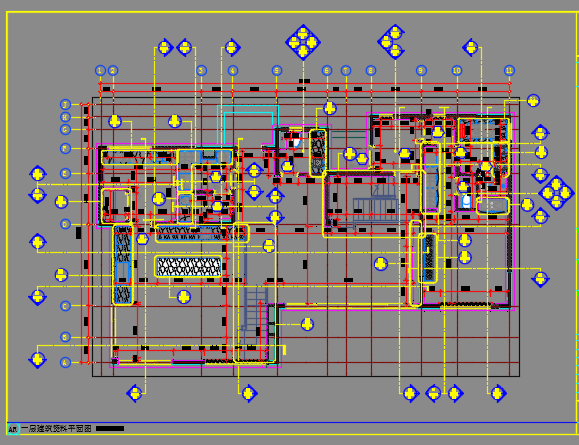Select the toilet fixture symbol
579x445 pixels.
pos(466,201)
